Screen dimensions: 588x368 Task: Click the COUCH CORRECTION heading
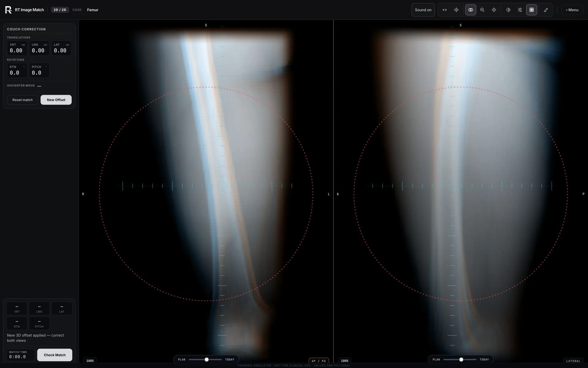[x=26, y=29]
